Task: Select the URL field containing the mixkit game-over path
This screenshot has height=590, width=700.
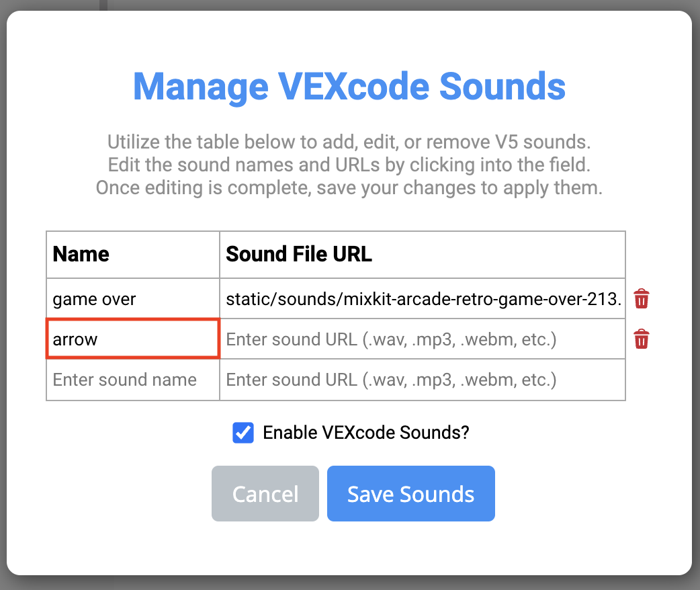Action: point(422,298)
